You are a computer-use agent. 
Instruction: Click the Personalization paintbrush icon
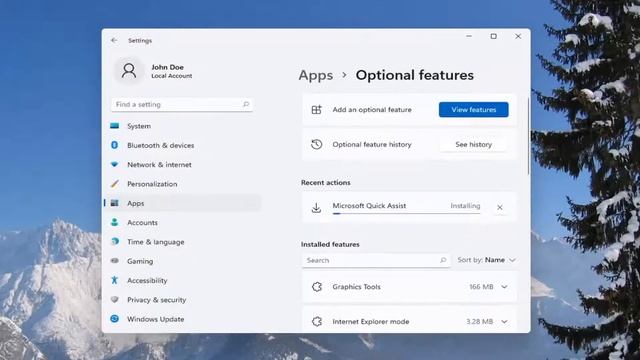coord(115,184)
